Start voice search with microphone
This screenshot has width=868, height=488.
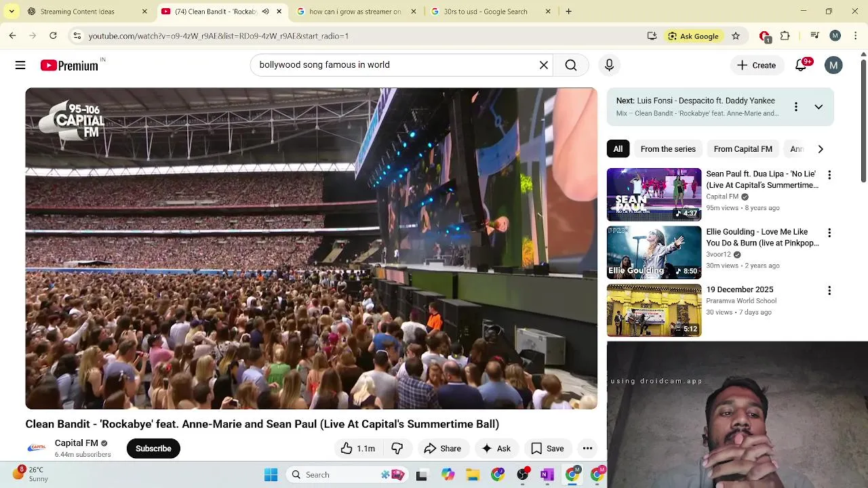(x=609, y=65)
